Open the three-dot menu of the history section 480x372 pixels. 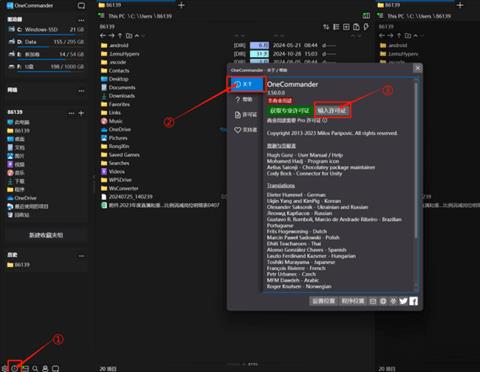tap(81, 256)
